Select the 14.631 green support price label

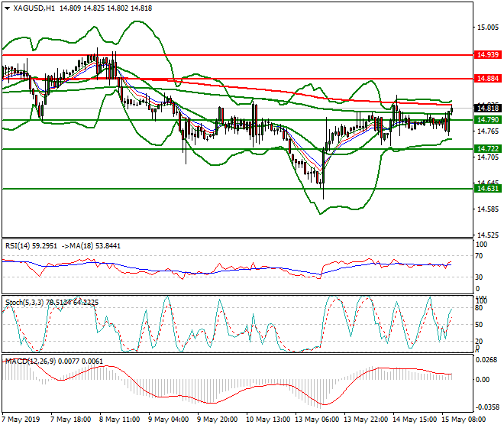tap(488, 189)
